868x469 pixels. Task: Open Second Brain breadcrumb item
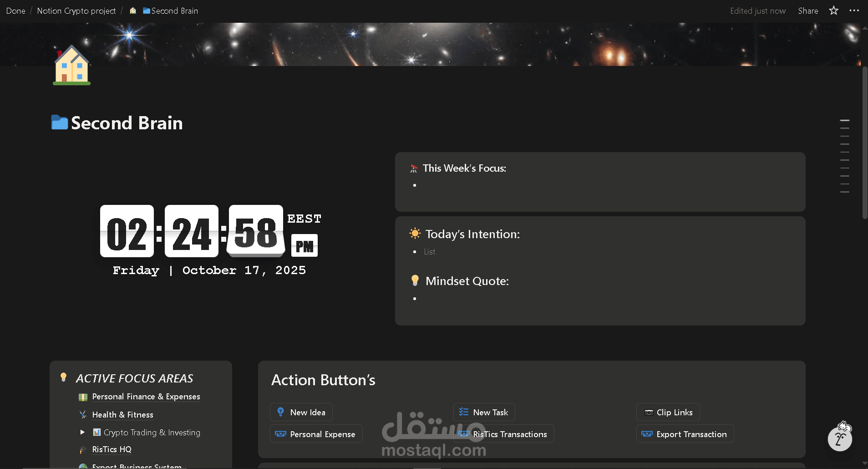coord(171,11)
